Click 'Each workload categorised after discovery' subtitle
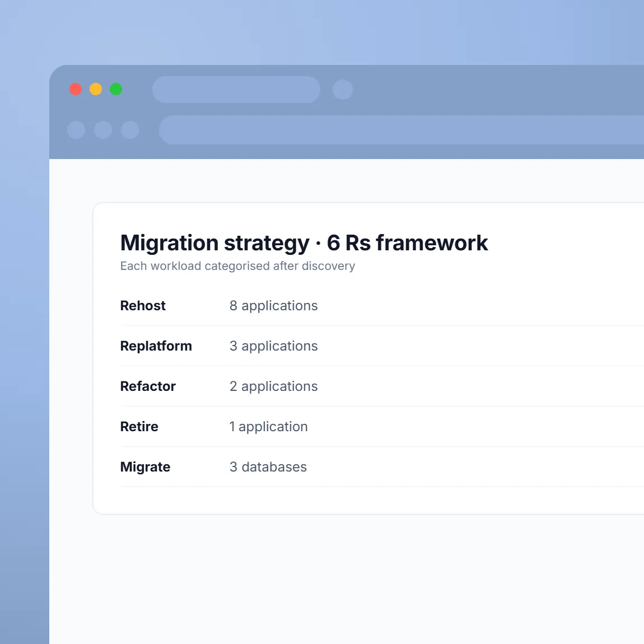This screenshot has height=644, width=644. (237, 266)
